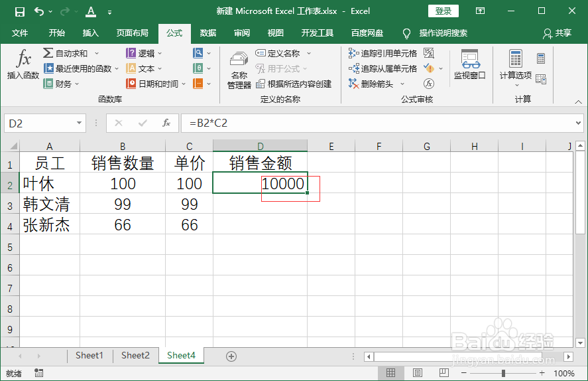Click the Insert Function fx in formula bar

166,123
